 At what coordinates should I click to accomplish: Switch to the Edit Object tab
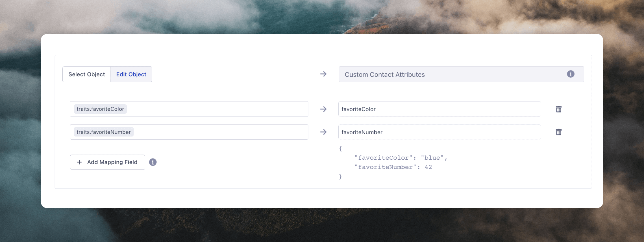coord(131,74)
